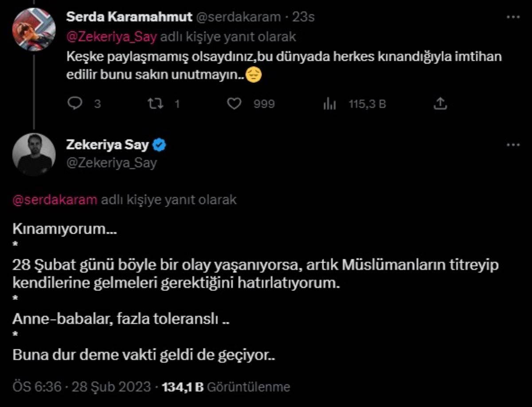This screenshot has height=407, width=532.
Task: Click Zekeriya Say's blue verified badge
Action: tap(160, 145)
